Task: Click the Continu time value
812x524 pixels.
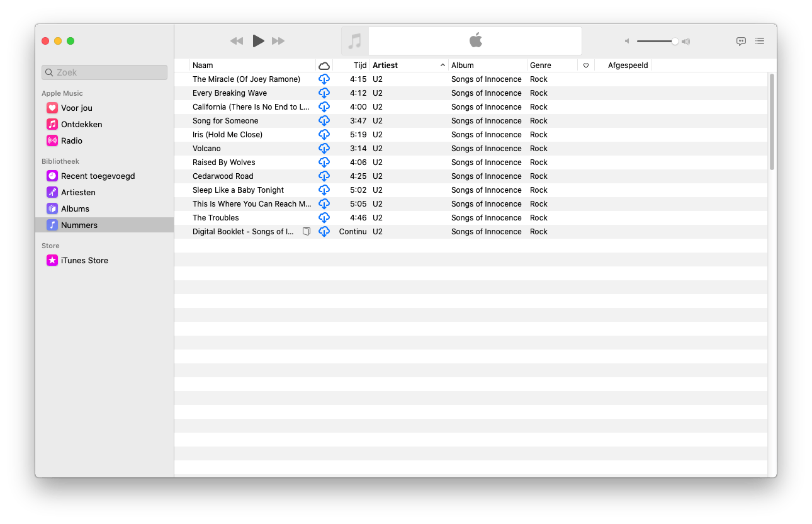Action: click(x=352, y=232)
